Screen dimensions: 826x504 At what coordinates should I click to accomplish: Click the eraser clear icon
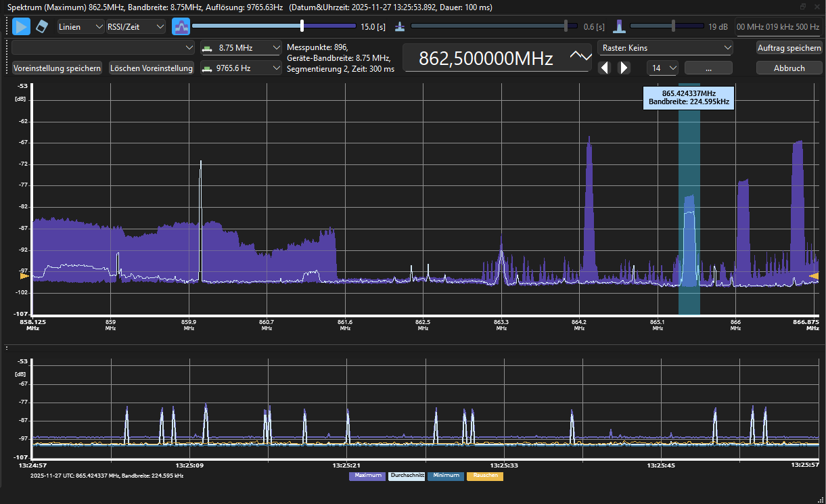pos(42,26)
